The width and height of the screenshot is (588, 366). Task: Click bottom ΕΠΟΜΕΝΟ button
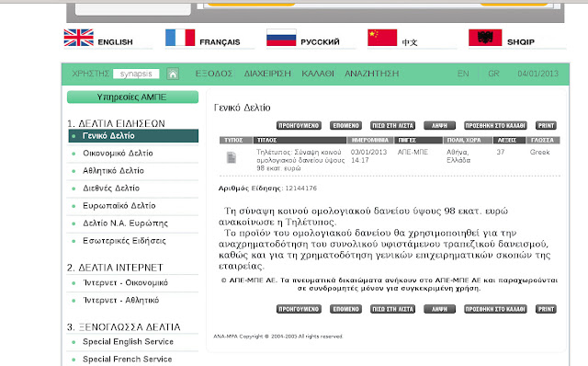tap(345, 309)
